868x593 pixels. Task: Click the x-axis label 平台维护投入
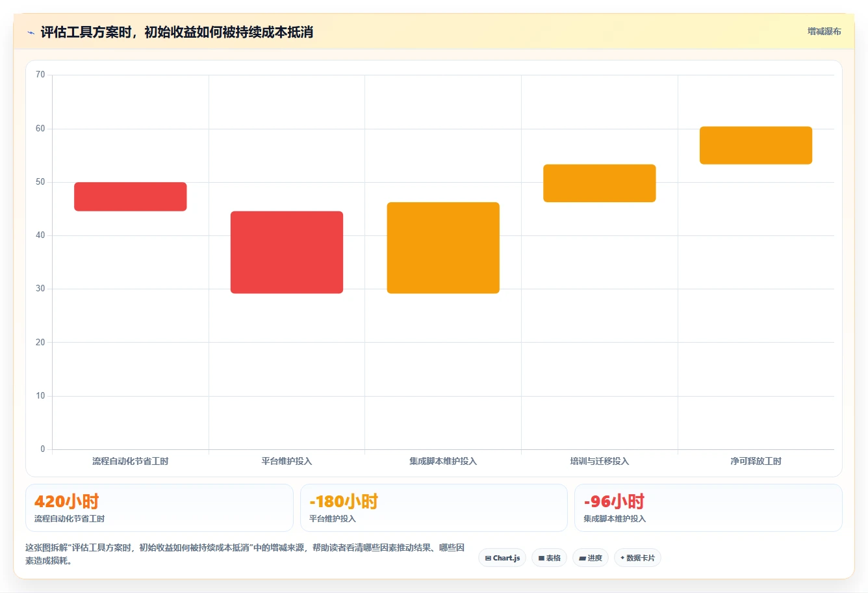click(x=287, y=461)
